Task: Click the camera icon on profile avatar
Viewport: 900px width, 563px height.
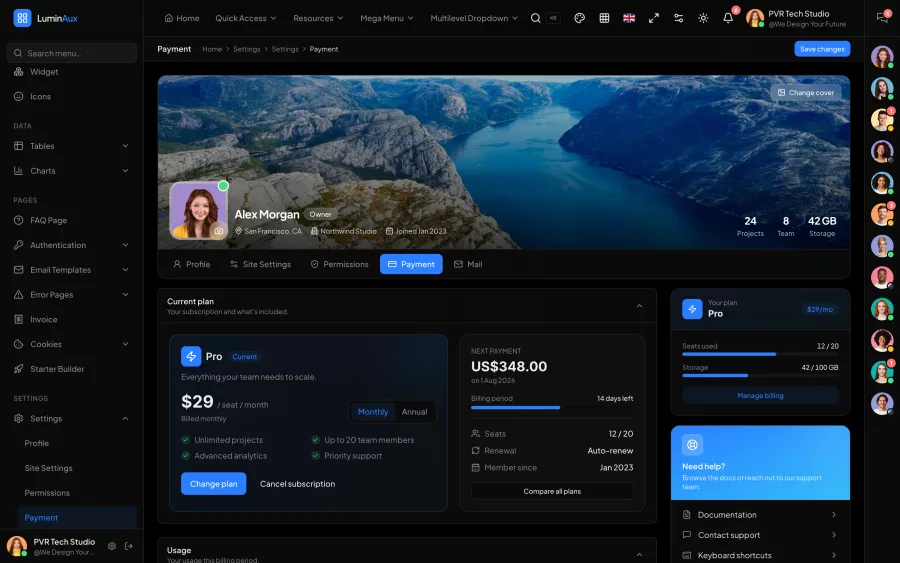Action: [x=219, y=231]
